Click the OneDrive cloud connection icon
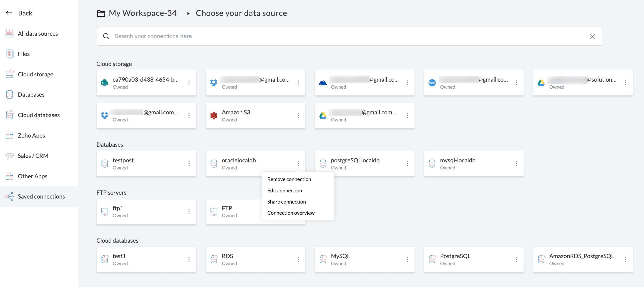Image resolution: width=644 pixels, height=287 pixels. click(323, 83)
